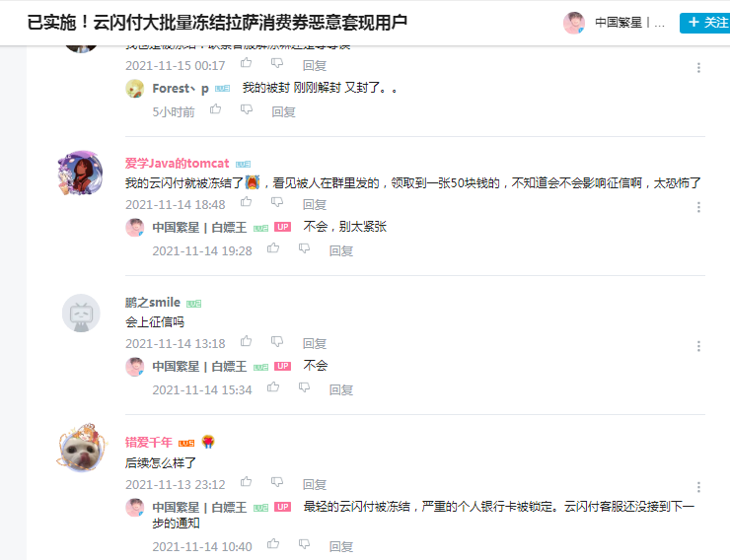This screenshot has height=560, width=730.
Task: Open more options for 爱学Java的tomcat comment
Action: (x=698, y=207)
